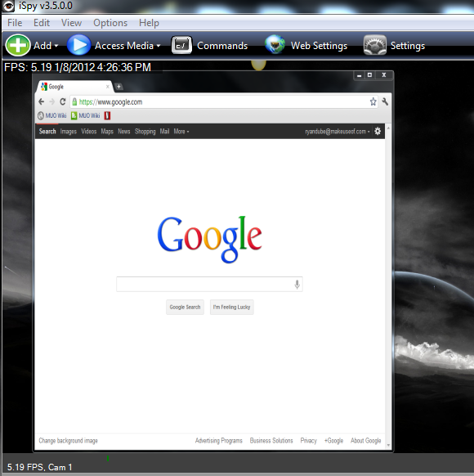Expand the More dropdown in Google bar
474x476 pixels.
[x=181, y=132]
